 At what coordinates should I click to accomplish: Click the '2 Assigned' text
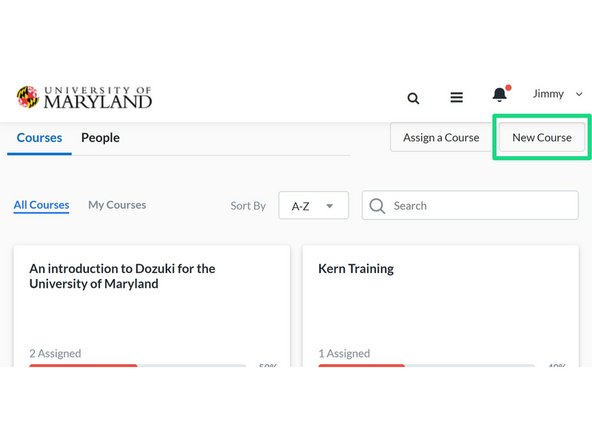[55, 353]
